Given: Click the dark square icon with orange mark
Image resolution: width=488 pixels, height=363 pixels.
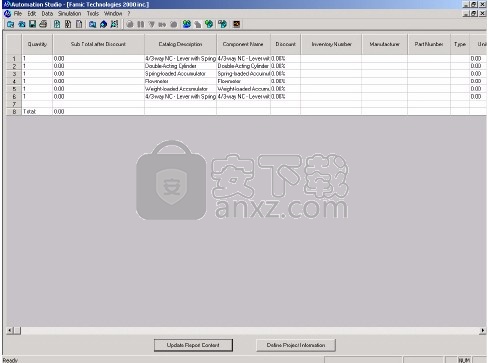Looking at the screenshot, I should (x=236, y=24).
